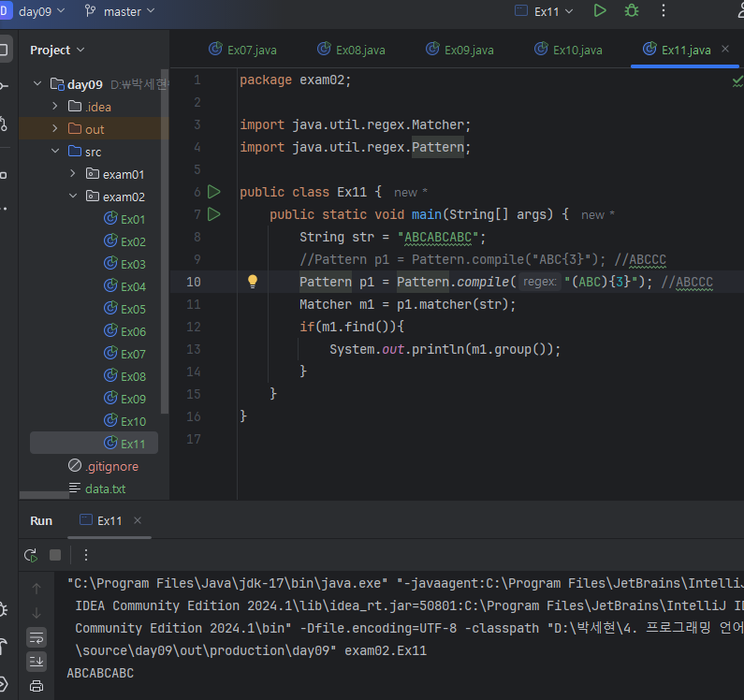The image size is (744, 700).
Task: Open the Ex06 class in the tree
Action: click(x=124, y=330)
